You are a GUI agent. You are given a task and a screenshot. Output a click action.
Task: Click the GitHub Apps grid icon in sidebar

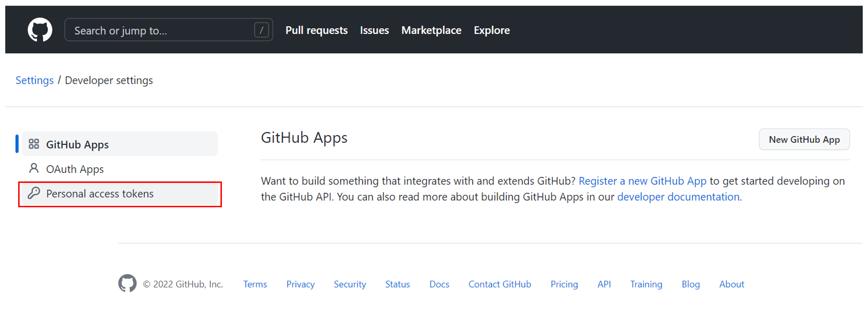point(33,144)
